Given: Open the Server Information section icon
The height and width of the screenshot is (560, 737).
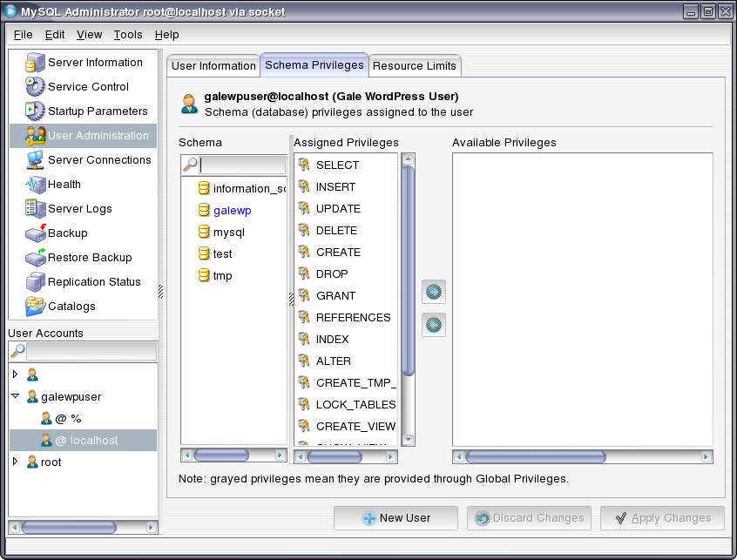Looking at the screenshot, I should pyautogui.click(x=35, y=63).
